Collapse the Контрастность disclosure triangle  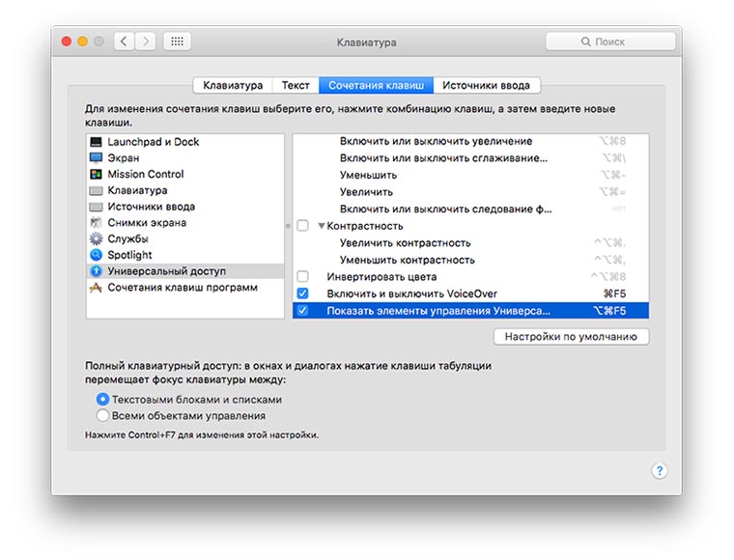(321, 226)
